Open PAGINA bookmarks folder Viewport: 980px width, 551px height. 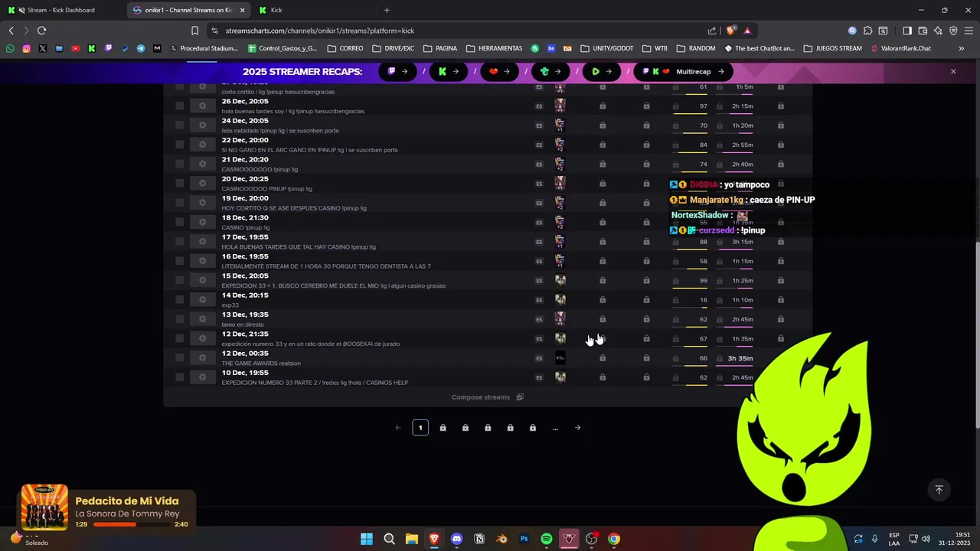[x=440, y=48]
